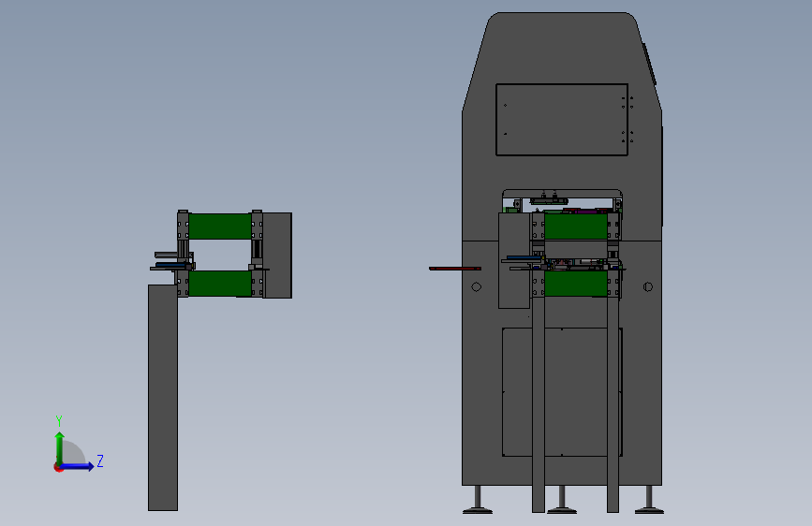Select the right circular hole on the machine front
This screenshot has height=526, width=812.
tap(648, 286)
